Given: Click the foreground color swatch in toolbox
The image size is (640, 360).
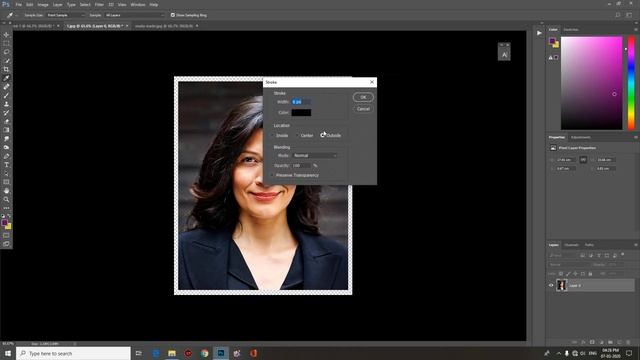Looking at the screenshot, I should click(4, 222).
